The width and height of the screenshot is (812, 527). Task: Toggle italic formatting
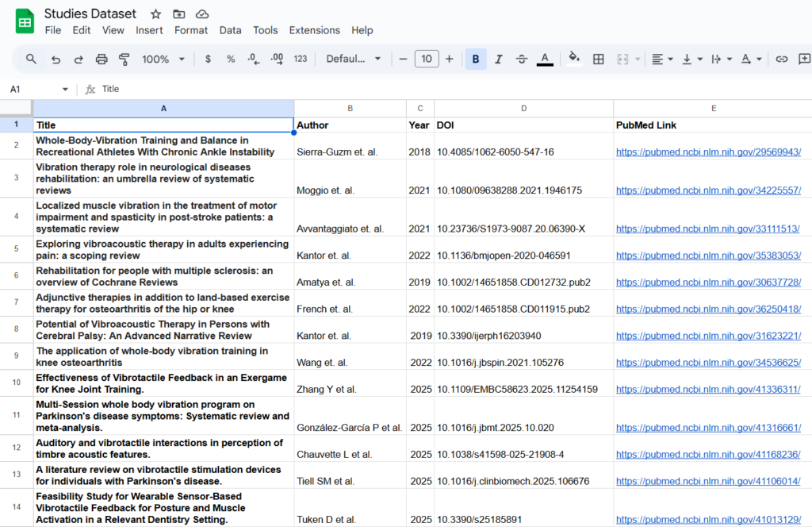point(499,59)
